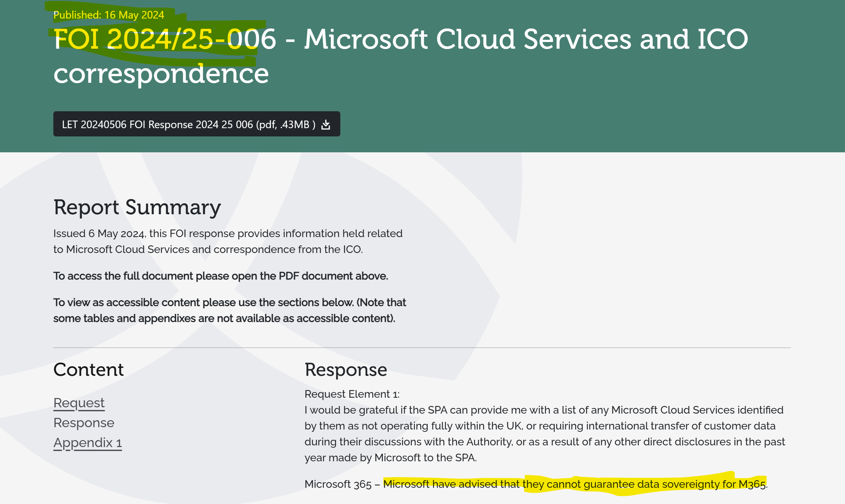Open the Request section link
The image size is (845, 504).
[x=79, y=403]
